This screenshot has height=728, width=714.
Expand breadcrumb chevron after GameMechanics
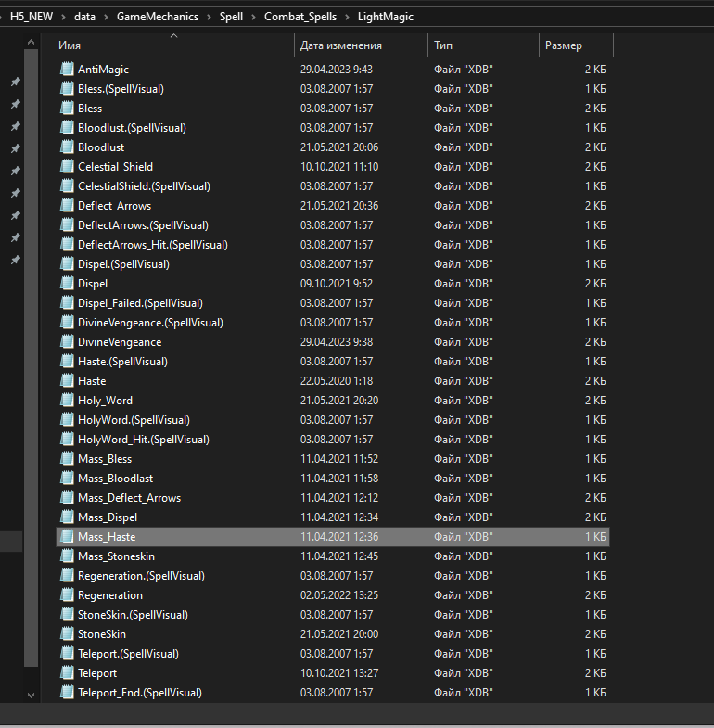[x=209, y=18]
